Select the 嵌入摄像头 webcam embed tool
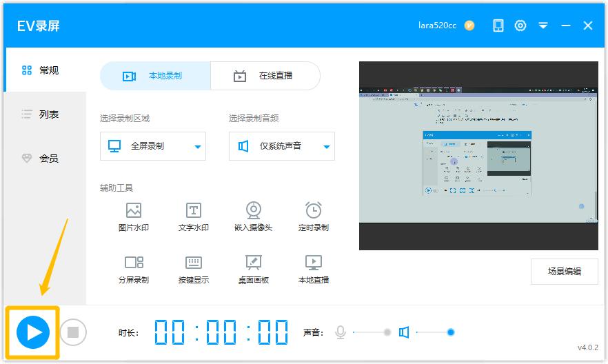Image resolution: width=608 pixels, height=364 pixels. click(254, 216)
